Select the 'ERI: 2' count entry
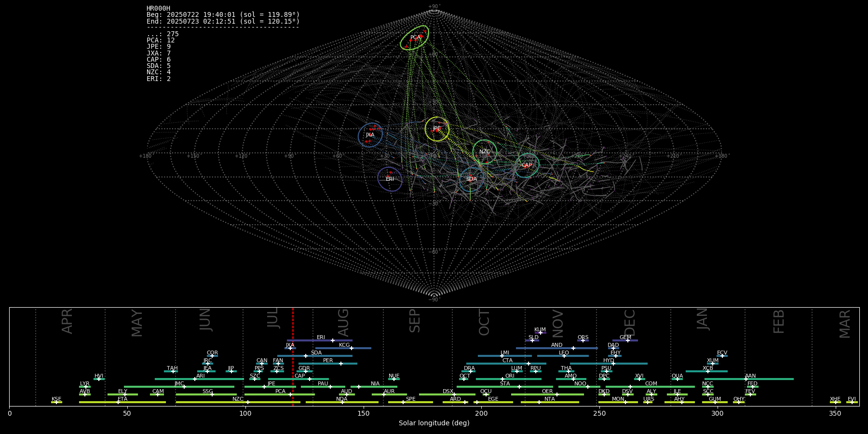 tap(159, 79)
